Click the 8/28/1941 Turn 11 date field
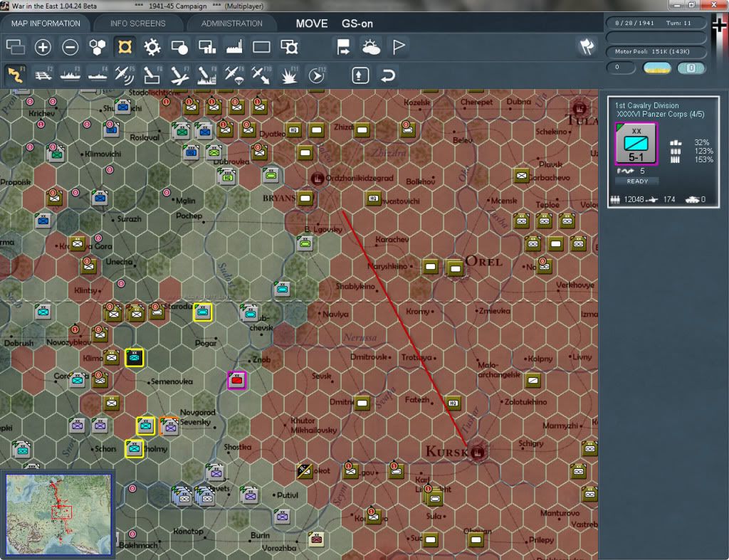The image size is (729, 560). coord(656,23)
